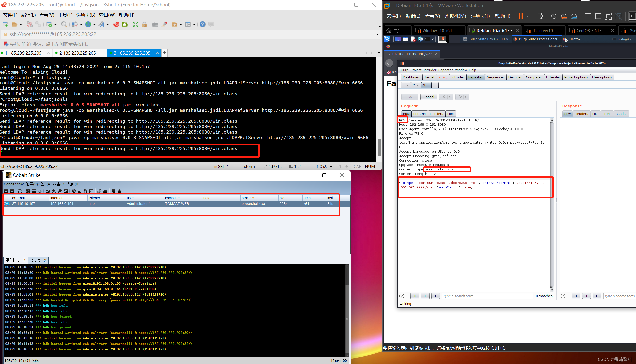
Task: Switch Cobalt Strike to session table view
Action: pos(34,191)
